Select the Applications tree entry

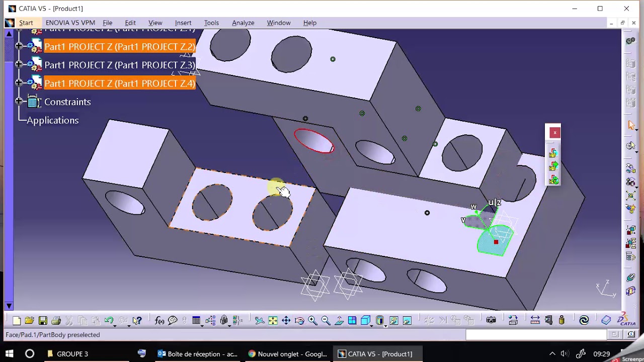52,120
